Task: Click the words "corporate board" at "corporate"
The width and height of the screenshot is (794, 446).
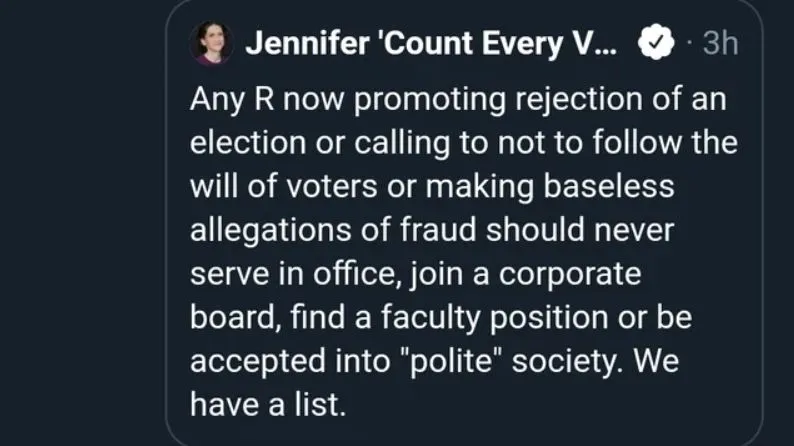Action: [575, 275]
